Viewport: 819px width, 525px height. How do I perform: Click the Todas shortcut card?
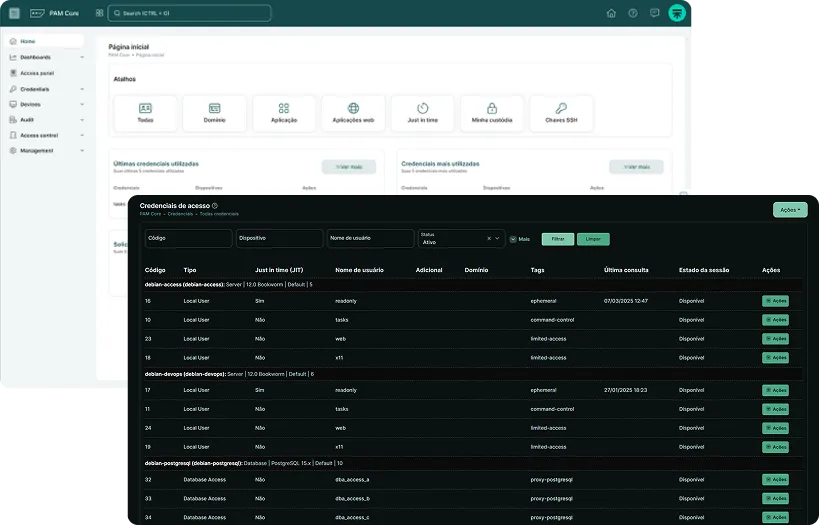coord(145,113)
